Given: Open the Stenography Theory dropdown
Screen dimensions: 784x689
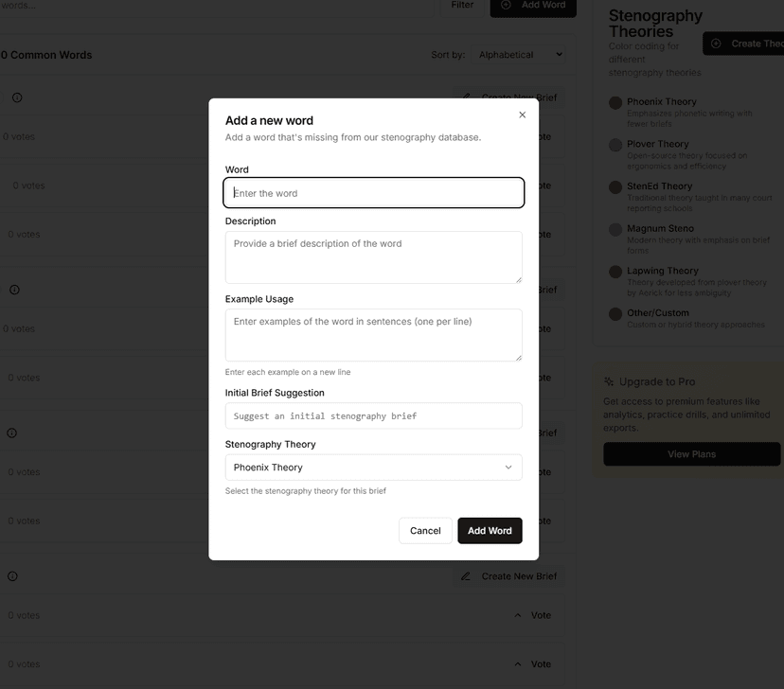Looking at the screenshot, I should [x=373, y=468].
